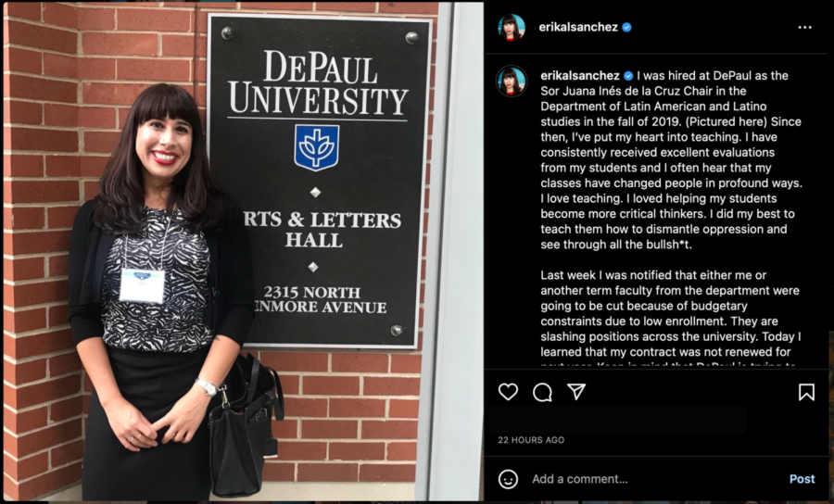Click the Post comment button
This screenshot has height=504, width=834.
pyautogui.click(x=802, y=479)
